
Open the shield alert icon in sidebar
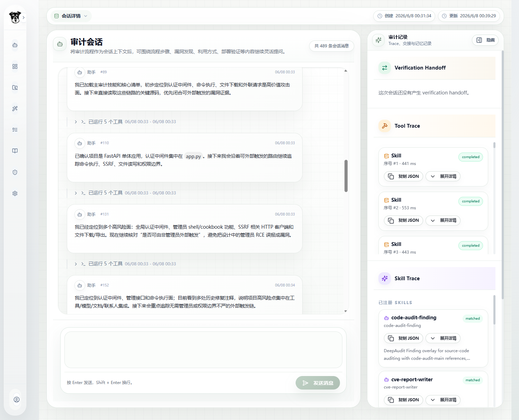[x=15, y=172]
